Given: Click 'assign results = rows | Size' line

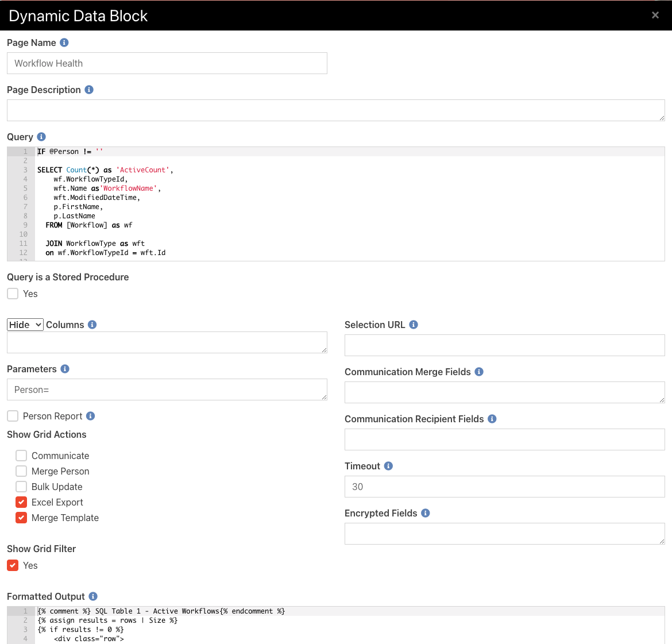Looking at the screenshot, I should tap(107, 620).
